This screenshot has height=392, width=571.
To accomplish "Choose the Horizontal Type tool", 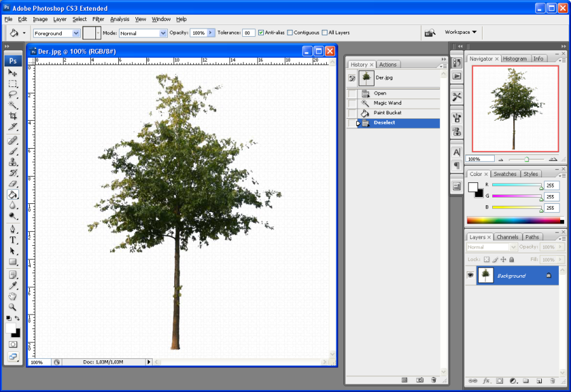I will tap(13, 240).
